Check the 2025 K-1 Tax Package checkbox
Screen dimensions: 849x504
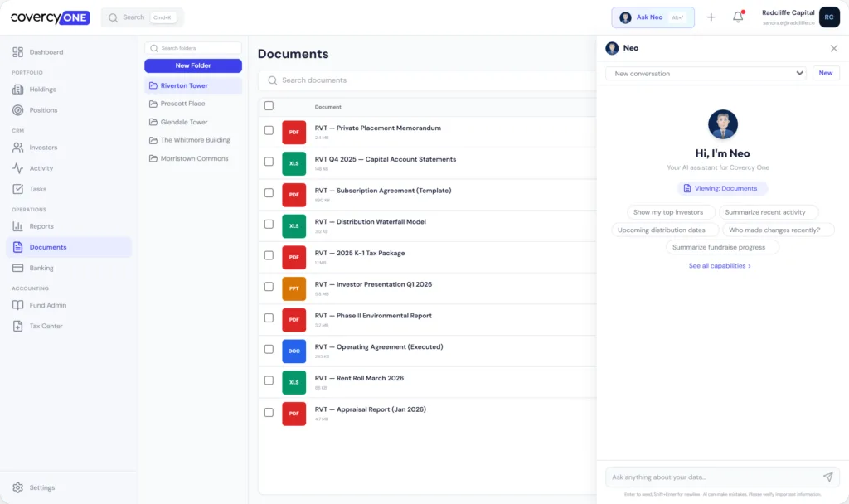[269, 256]
